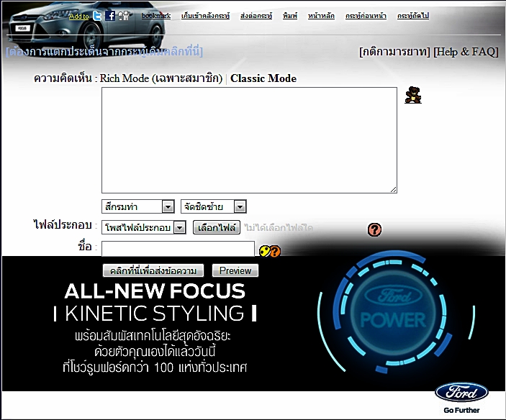Click the pink help icon beside file upload
506x420 pixels.
tap(374, 229)
